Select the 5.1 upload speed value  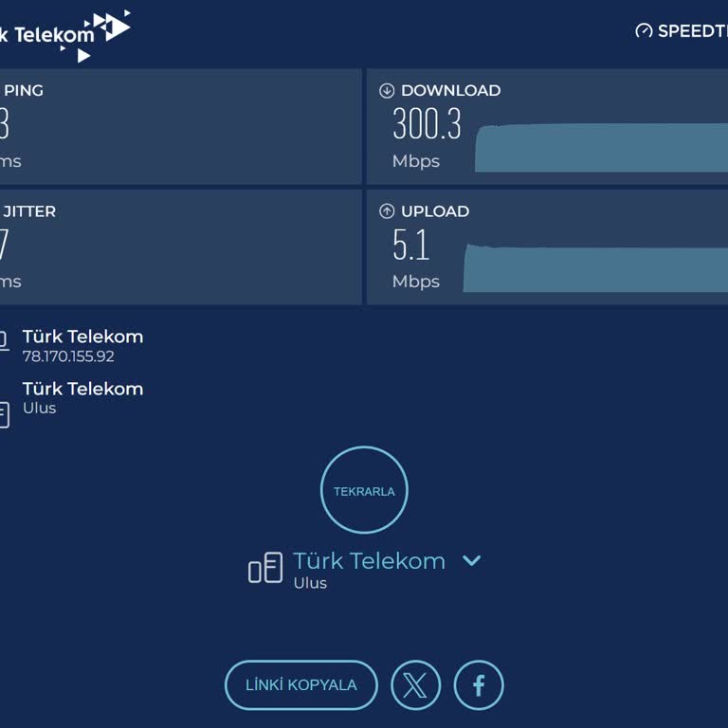[x=410, y=245]
